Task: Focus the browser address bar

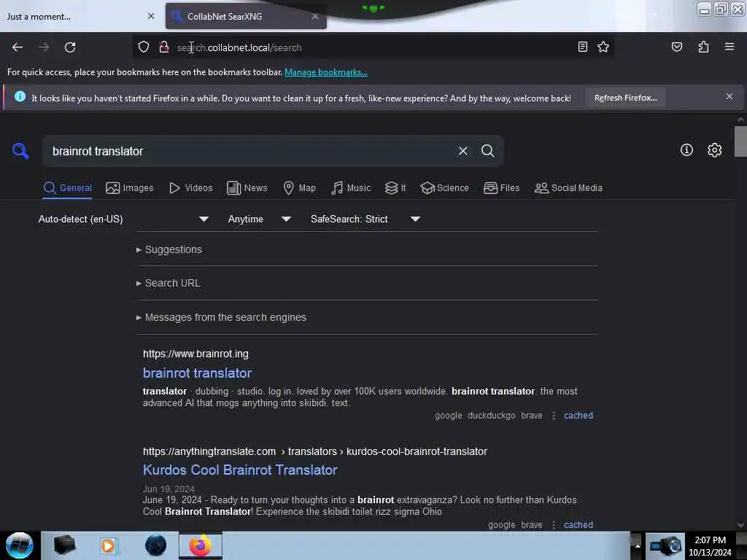Action: click(x=371, y=47)
